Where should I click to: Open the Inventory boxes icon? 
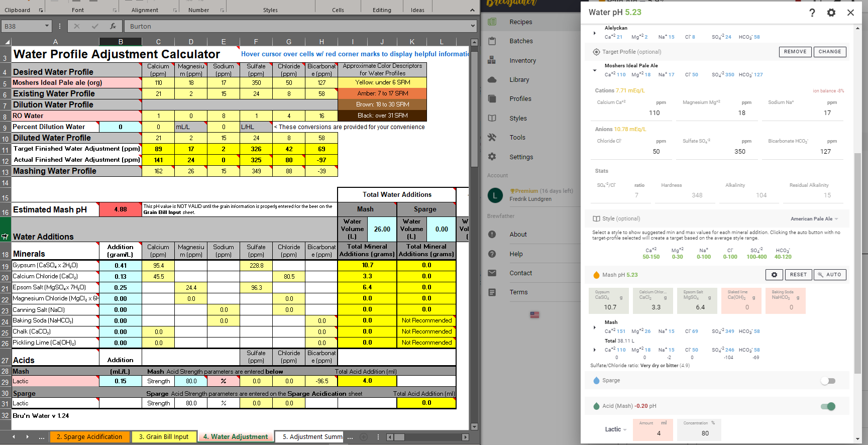click(x=492, y=60)
